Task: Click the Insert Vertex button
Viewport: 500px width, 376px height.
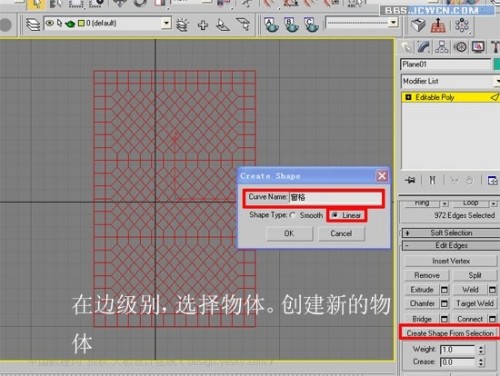Action: click(x=451, y=261)
